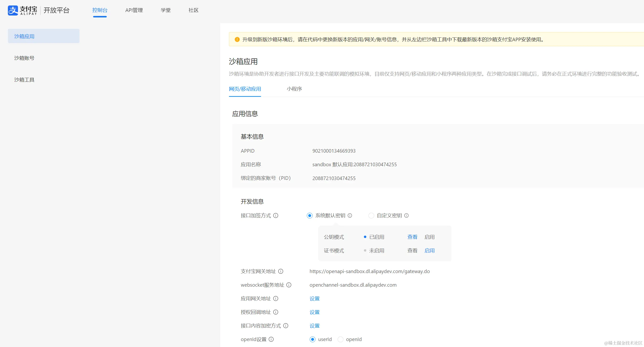Screen dimensions: 644x347
Task: Click 启用 for 公钥模式 row
Action: 430,237
